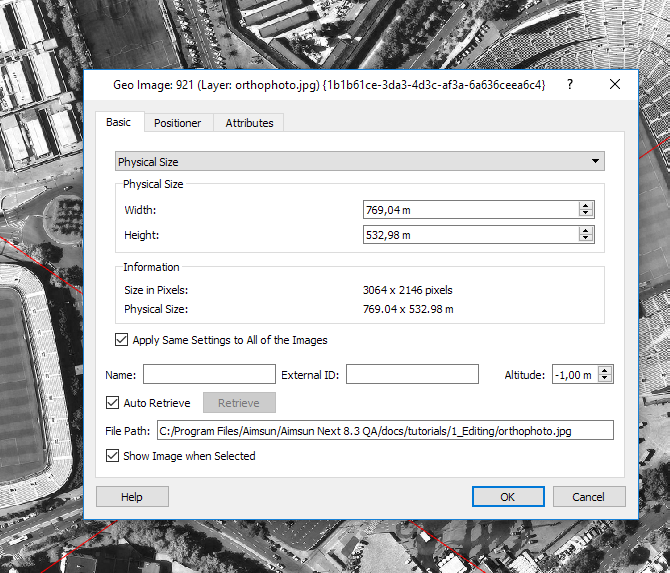Focus the External ID input field
The width and height of the screenshot is (670, 573).
point(415,375)
